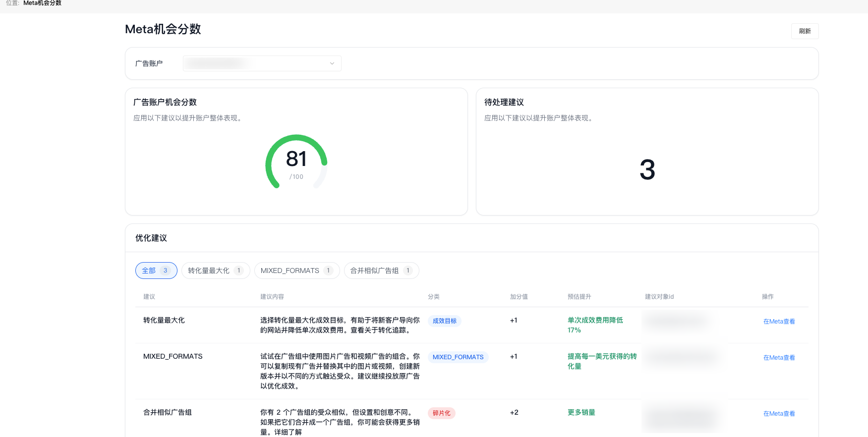The width and height of the screenshot is (868, 437).
Task: Switch to the 合并相似广告组 filter tab
Action: 382,271
